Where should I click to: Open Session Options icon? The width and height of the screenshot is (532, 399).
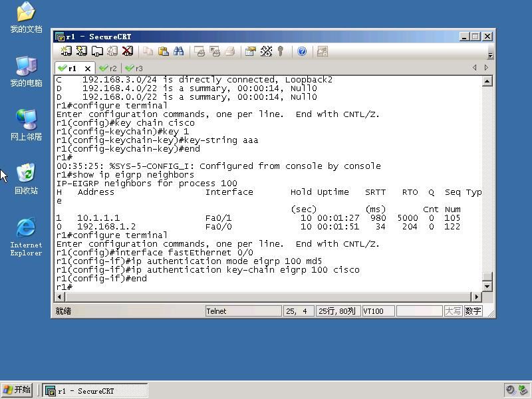pyautogui.click(x=251, y=51)
